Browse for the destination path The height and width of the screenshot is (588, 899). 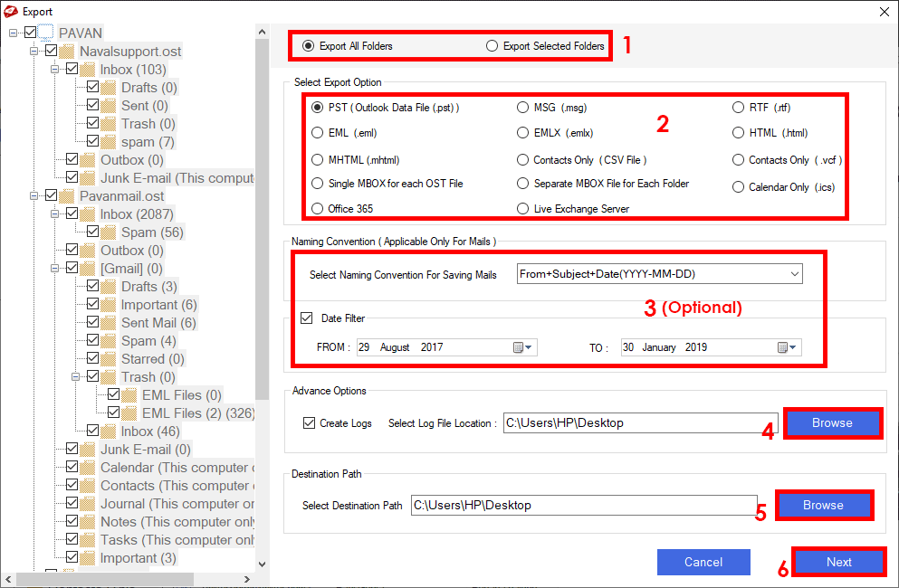tap(823, 505)
